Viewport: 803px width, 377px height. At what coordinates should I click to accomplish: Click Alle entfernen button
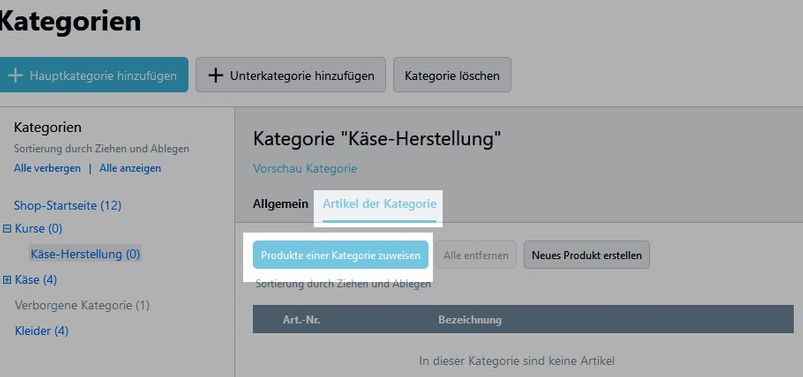tap(476, 255)
